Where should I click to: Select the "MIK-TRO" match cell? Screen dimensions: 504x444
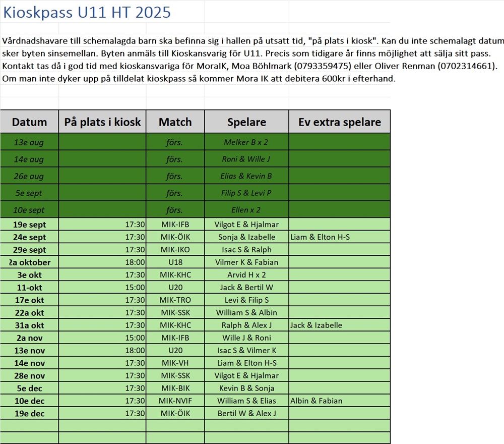click(x=175, y=300)
